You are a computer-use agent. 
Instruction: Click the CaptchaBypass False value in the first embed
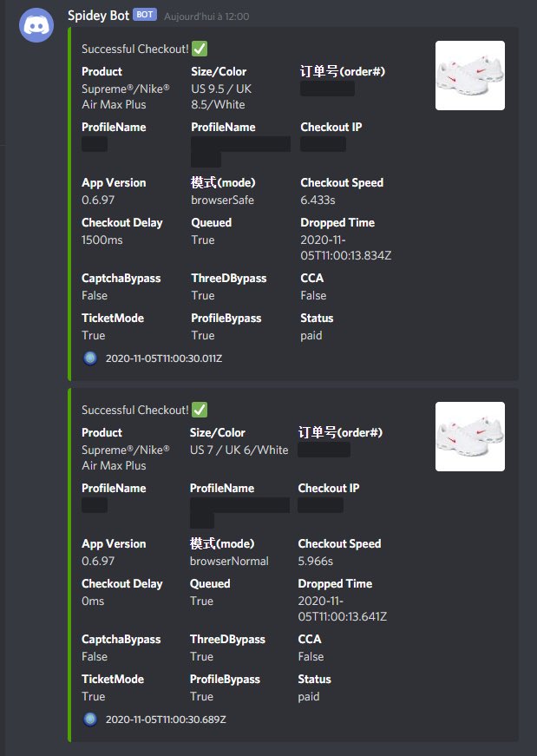(x=95, y=295)
